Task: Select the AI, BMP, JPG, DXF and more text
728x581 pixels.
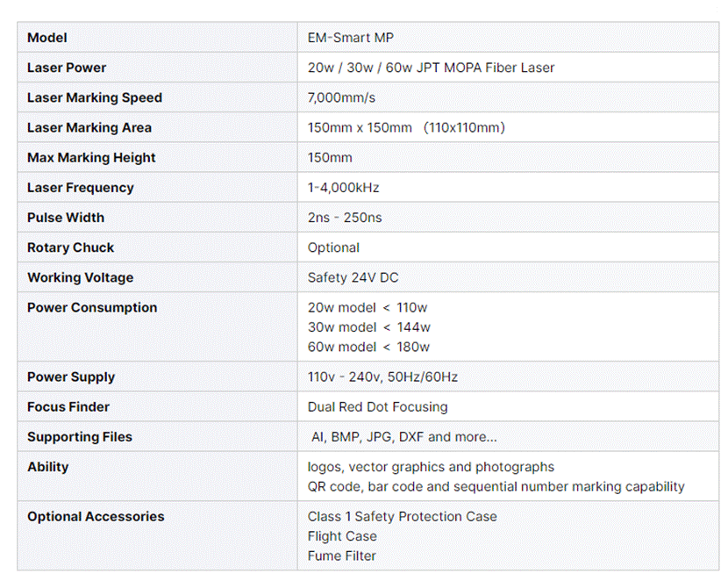Action: [x=404, y=437]
